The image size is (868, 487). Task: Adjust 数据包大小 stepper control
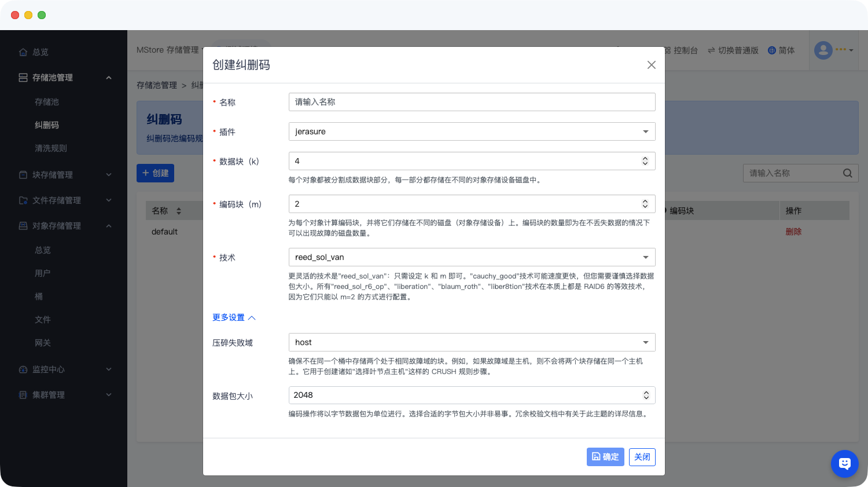pos(646,395)
